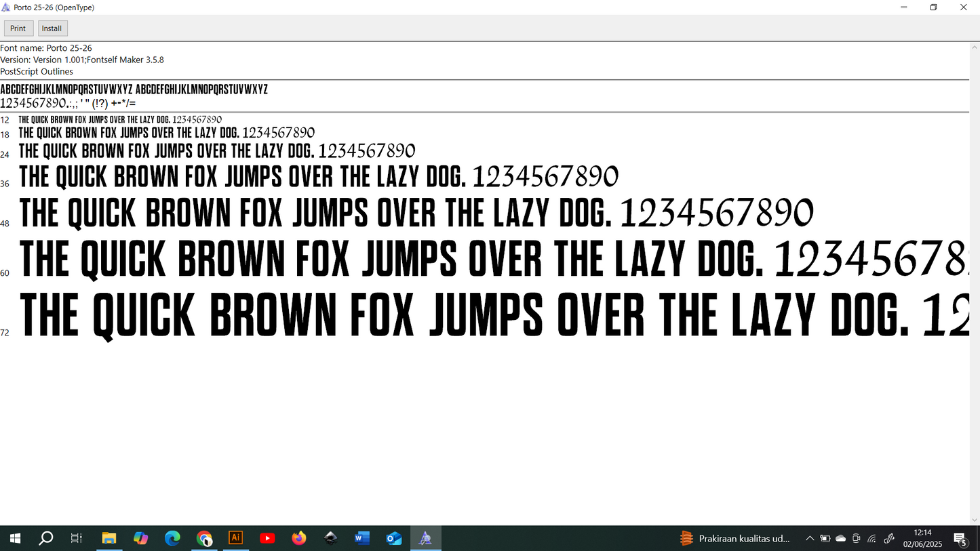
Task: Open Microsoft Edge browser
Action: tap(172, 538)
